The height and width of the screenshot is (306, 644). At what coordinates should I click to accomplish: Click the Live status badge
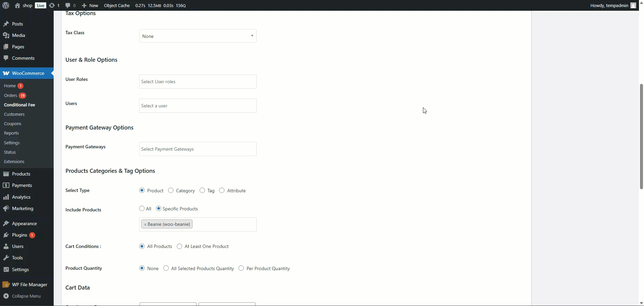coord(40,5)
